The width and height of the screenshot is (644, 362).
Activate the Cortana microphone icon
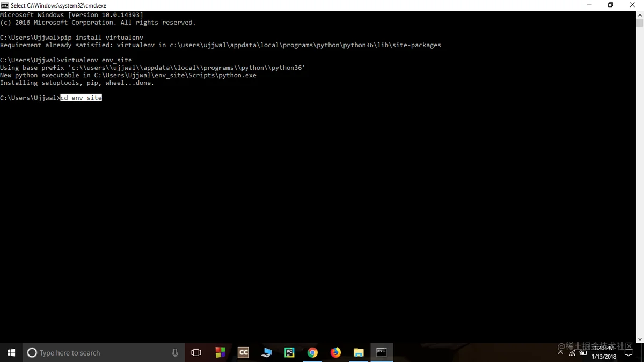175,352
